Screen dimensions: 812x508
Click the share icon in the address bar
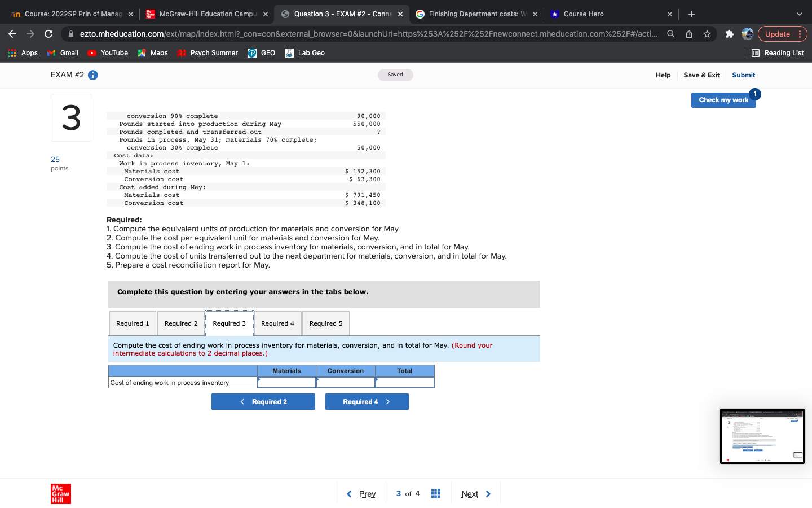click(689, 34)
